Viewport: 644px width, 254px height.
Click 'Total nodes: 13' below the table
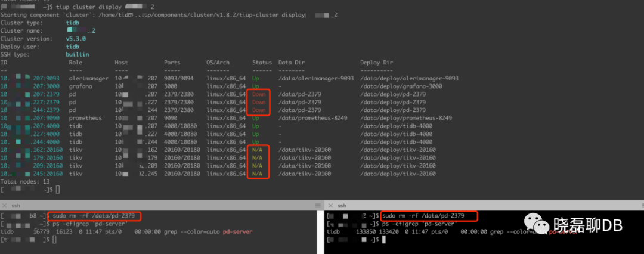24,182
